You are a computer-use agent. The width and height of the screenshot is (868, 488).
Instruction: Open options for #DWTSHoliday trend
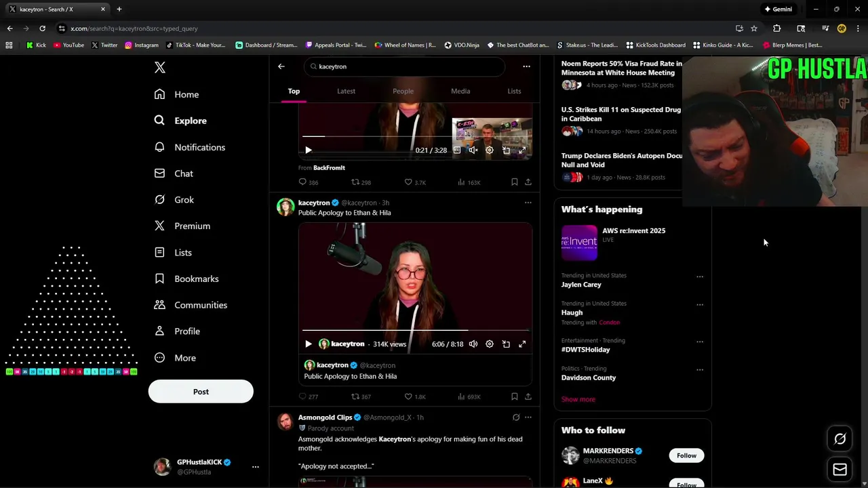[700, 342]
